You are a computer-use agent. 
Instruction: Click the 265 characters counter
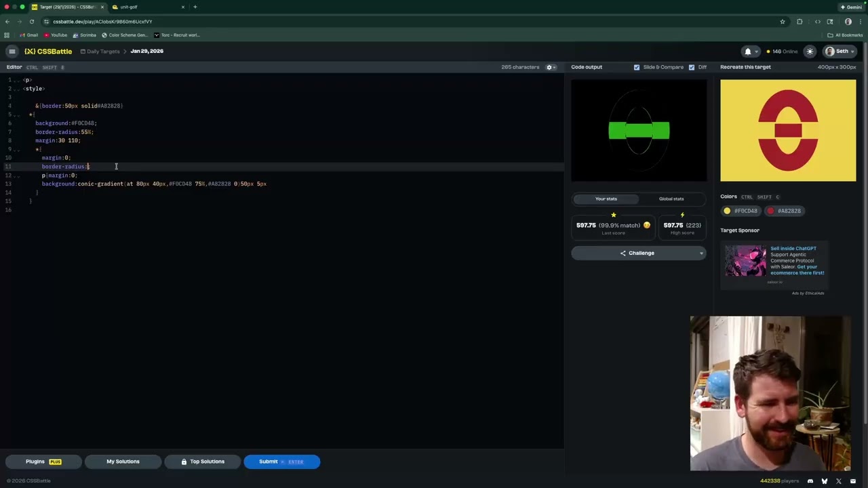pos(520,67)
